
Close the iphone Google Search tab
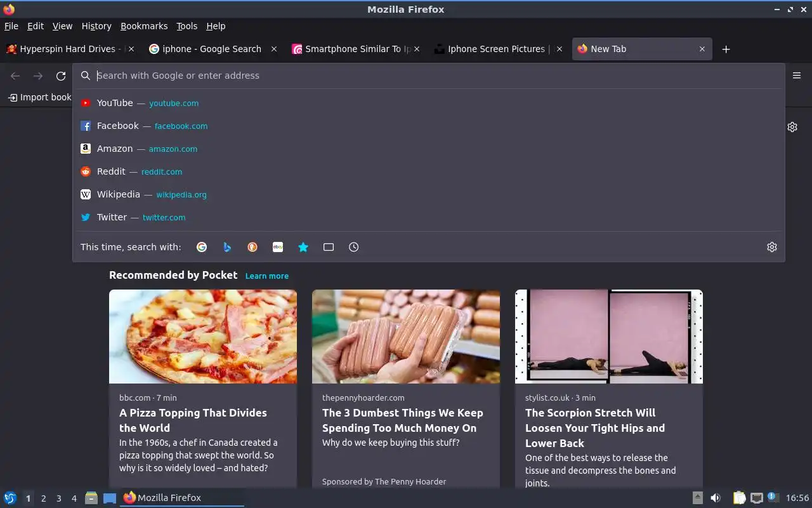pos(274,49)
